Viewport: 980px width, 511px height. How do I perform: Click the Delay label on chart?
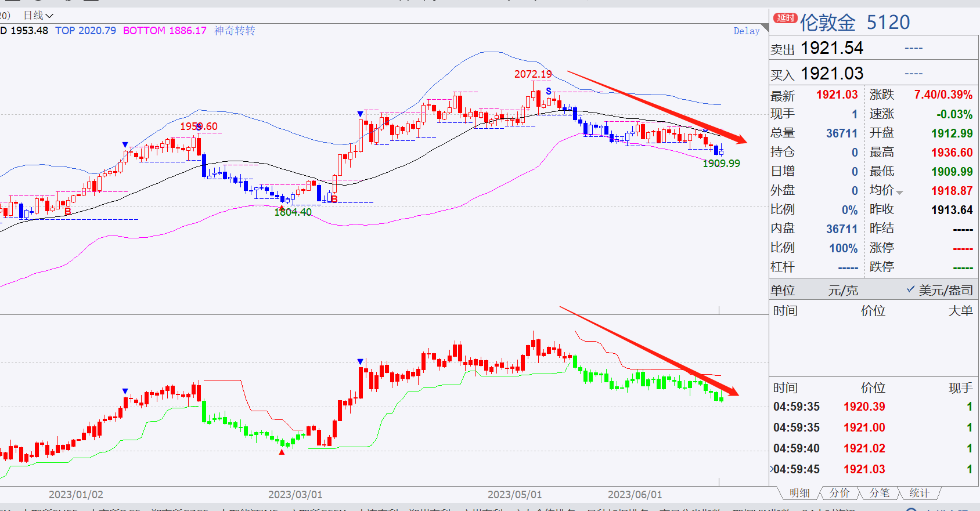pos(747,31)
